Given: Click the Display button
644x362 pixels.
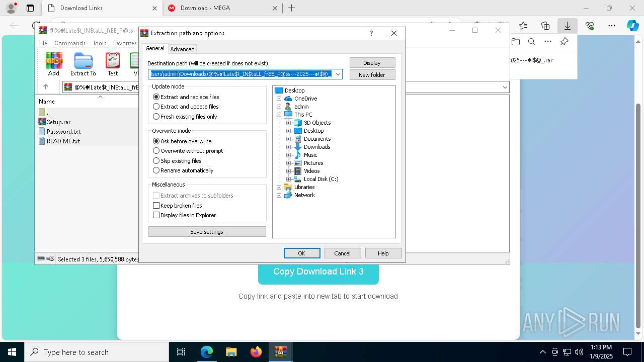Looking at the screenshot, I should (x=372, y=63).
